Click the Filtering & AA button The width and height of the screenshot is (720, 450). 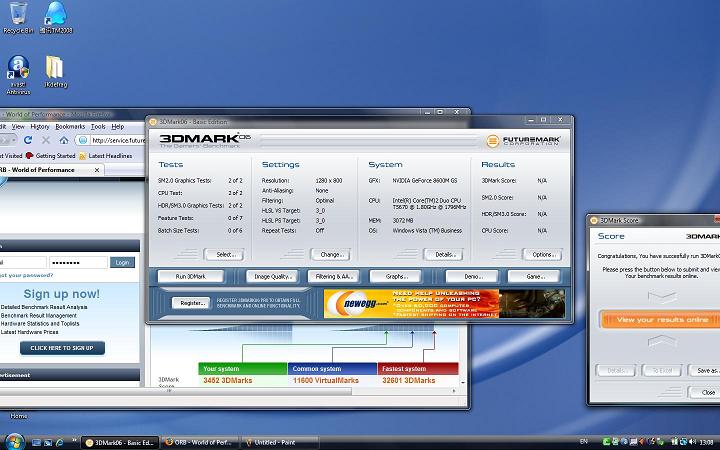(x=334, y=276)
